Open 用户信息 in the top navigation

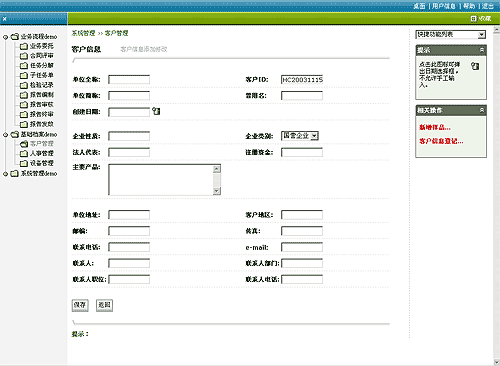(444, 6)
